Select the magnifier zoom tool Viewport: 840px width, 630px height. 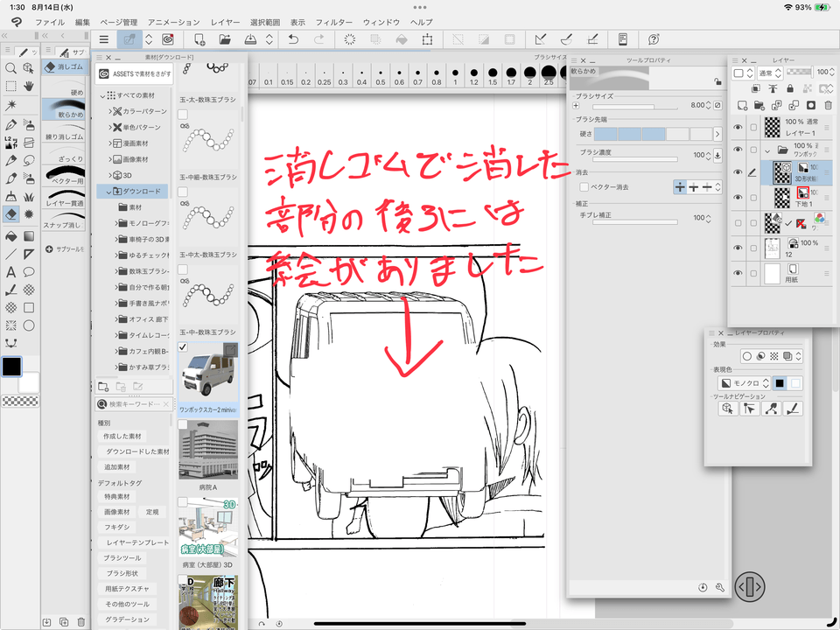click(x=10, y=68)
